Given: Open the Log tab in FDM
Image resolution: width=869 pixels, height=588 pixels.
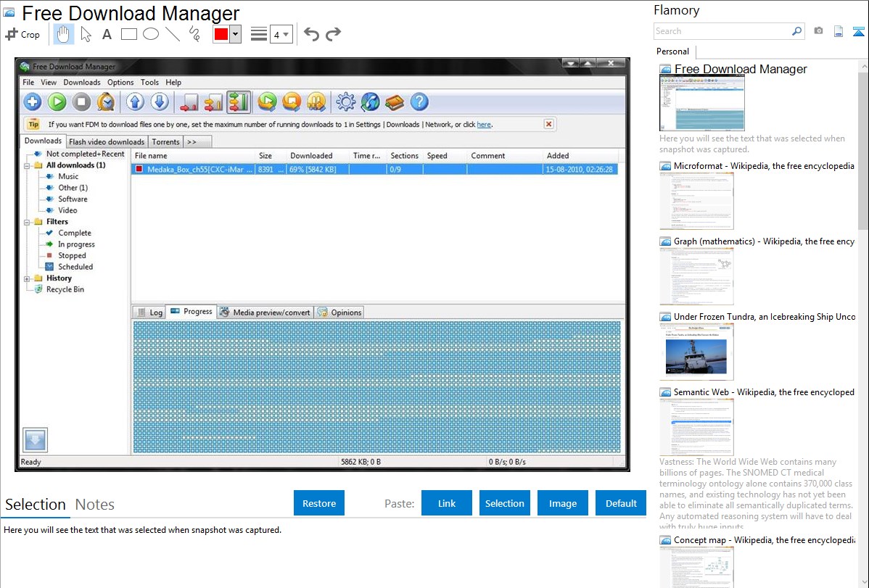Looking at the screenshot, I should (x=149, y=312).
